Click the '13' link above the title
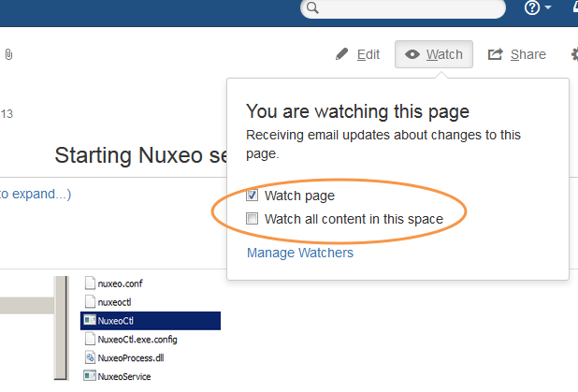Screen dimensions: 578x392 (x=7, y=114)
